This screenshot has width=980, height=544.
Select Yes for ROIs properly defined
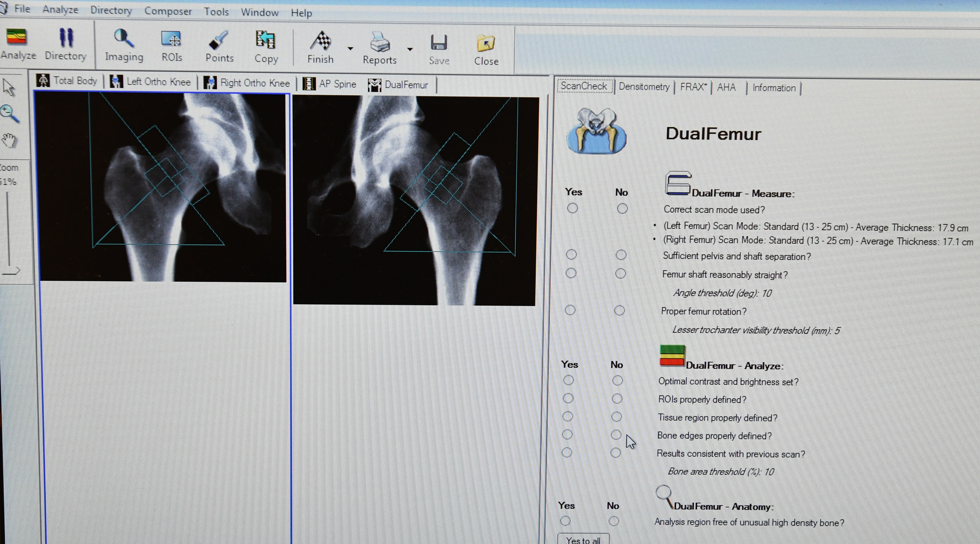coord(568,398)
